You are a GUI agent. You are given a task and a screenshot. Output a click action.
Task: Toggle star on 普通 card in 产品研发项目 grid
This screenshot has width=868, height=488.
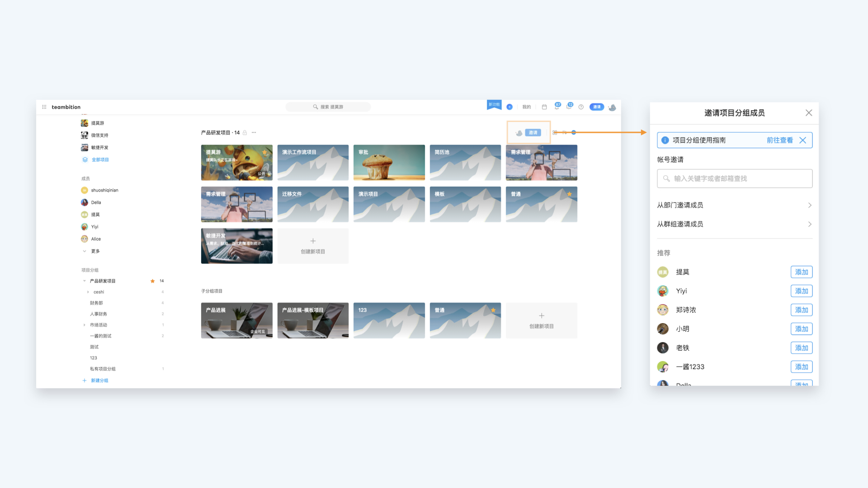click(570, 194)
